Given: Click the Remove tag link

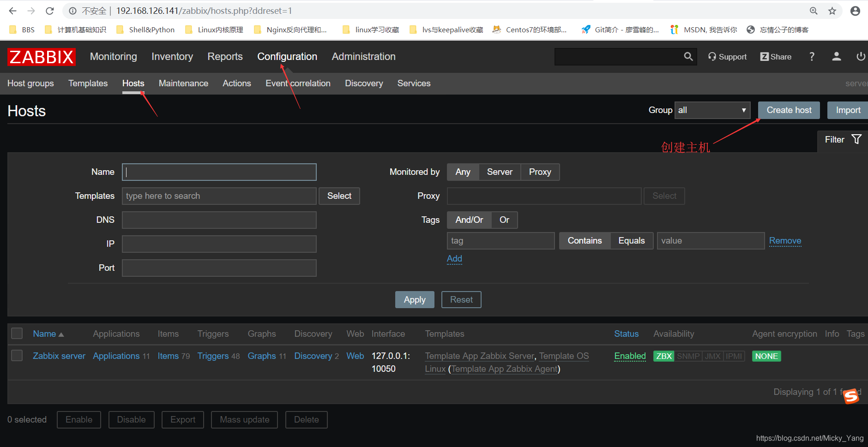Looking at the screenshot, I should coord(785,241).
